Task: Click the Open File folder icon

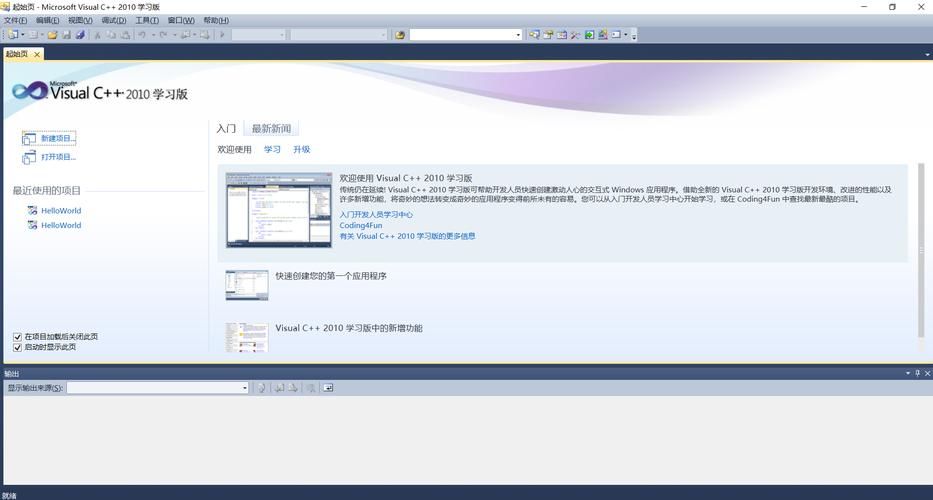Action: pyautogui.click(x=53, y=35)
